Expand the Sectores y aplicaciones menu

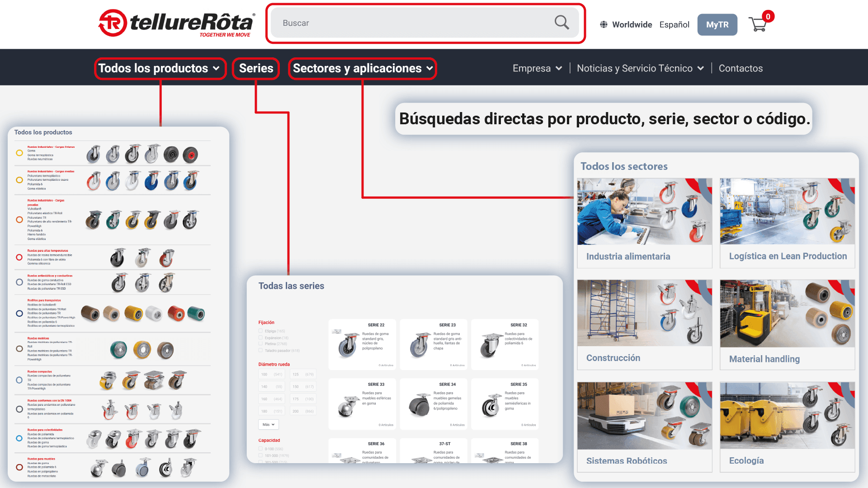coord(363,68)
